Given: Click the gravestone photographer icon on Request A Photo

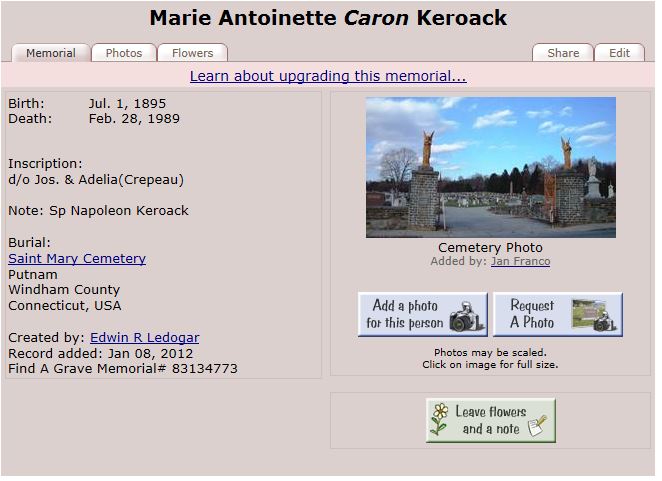Looking at the screenshot, I should [595, 315].
